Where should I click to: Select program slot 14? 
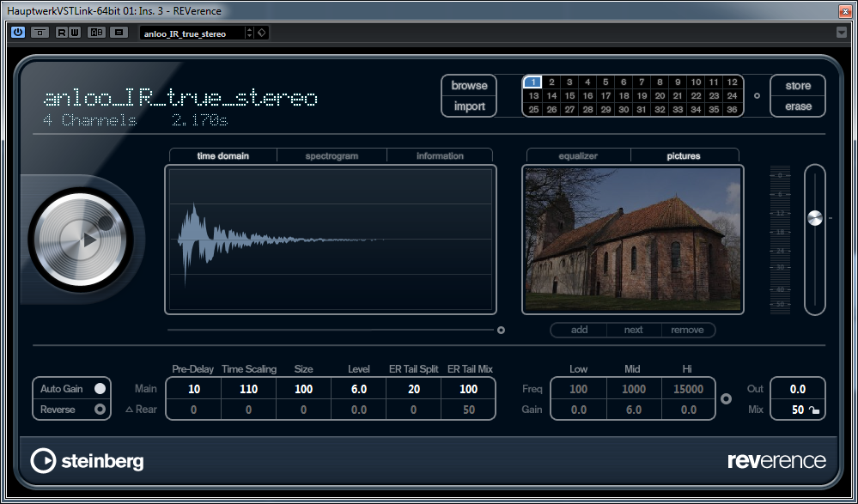pos(551,96)
